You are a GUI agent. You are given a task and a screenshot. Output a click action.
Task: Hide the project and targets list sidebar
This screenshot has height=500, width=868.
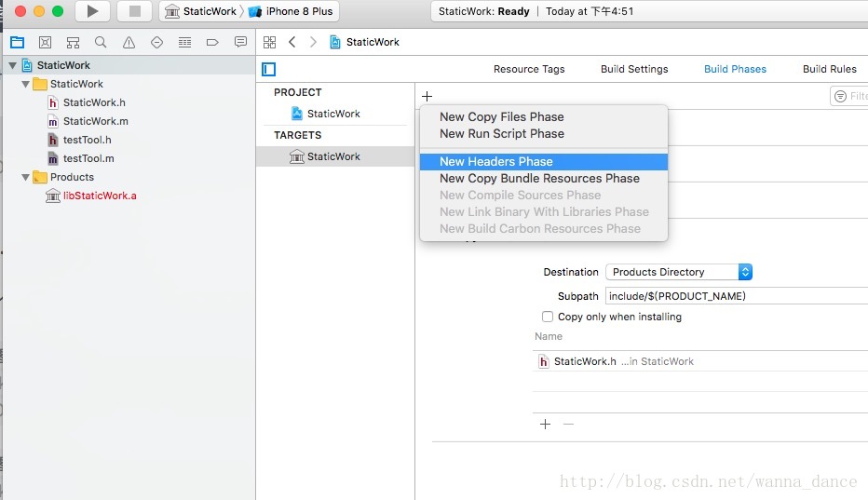pos(268,69)
